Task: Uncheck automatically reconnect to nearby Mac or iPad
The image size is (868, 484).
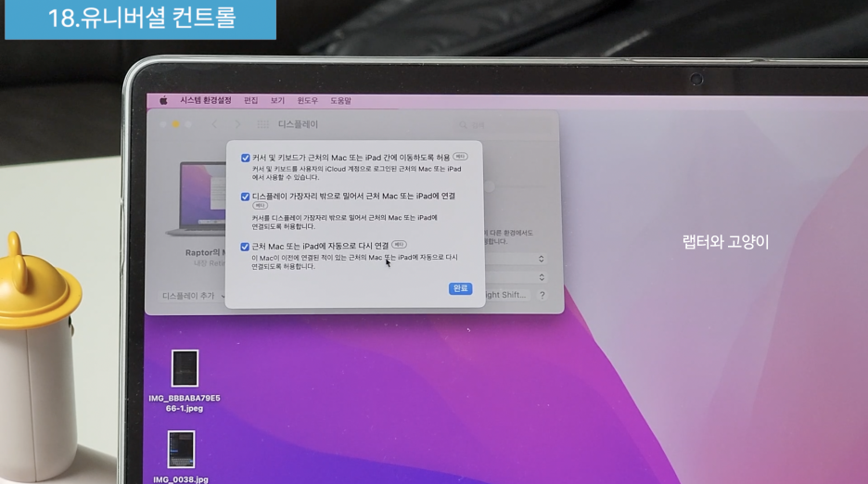Action: [x=245, y=247]
